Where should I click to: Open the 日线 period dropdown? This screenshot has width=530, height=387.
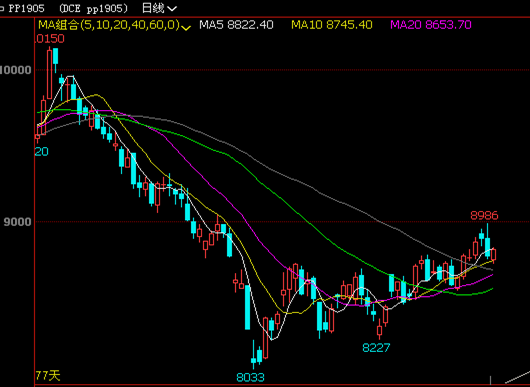(159, 8)
